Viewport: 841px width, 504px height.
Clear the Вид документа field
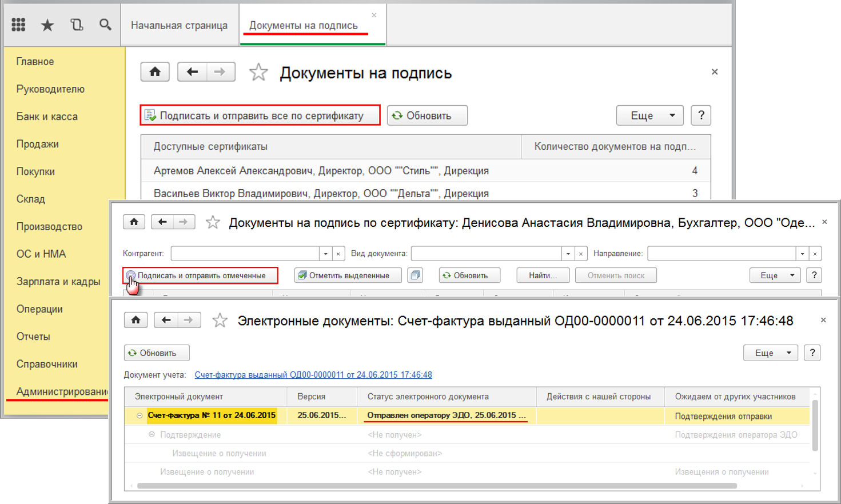581,254
